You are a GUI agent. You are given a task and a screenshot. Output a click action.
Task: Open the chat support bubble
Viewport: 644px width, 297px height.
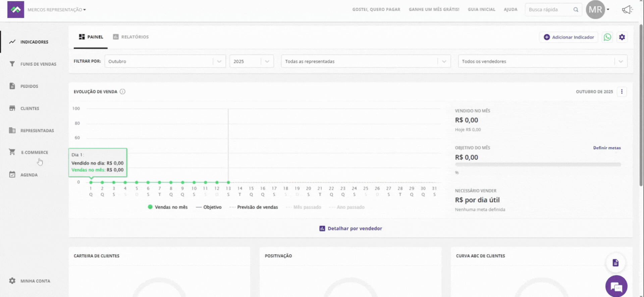coord(616,286)
